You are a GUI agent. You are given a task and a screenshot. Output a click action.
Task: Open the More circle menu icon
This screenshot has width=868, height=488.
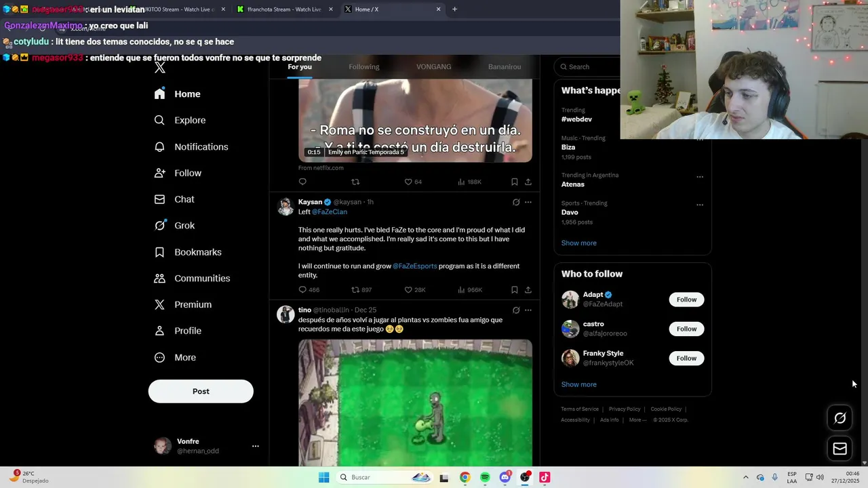(159, 357)
